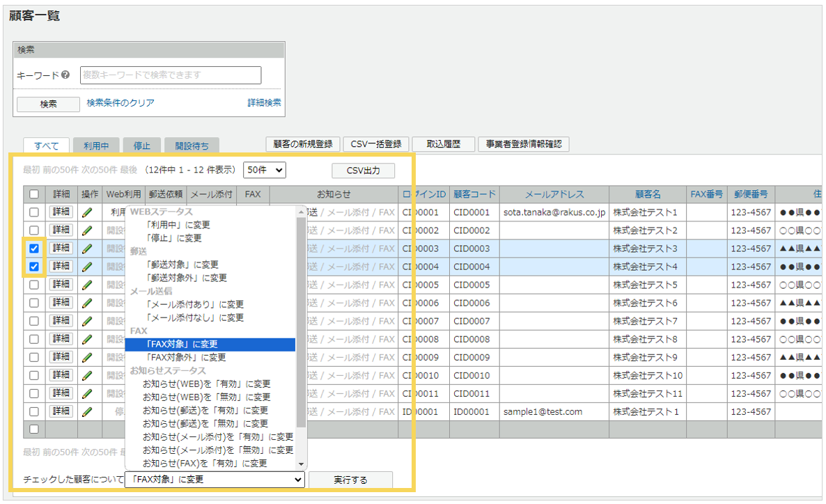826x504 pixels.
Task: Check the checkbox for CID0001 row
Action: 34,212
